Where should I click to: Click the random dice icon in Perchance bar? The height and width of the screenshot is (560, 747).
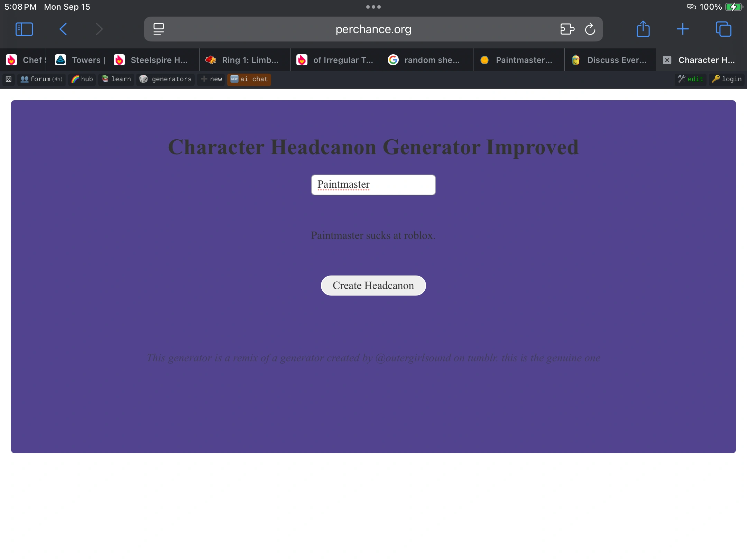point(8,79)
